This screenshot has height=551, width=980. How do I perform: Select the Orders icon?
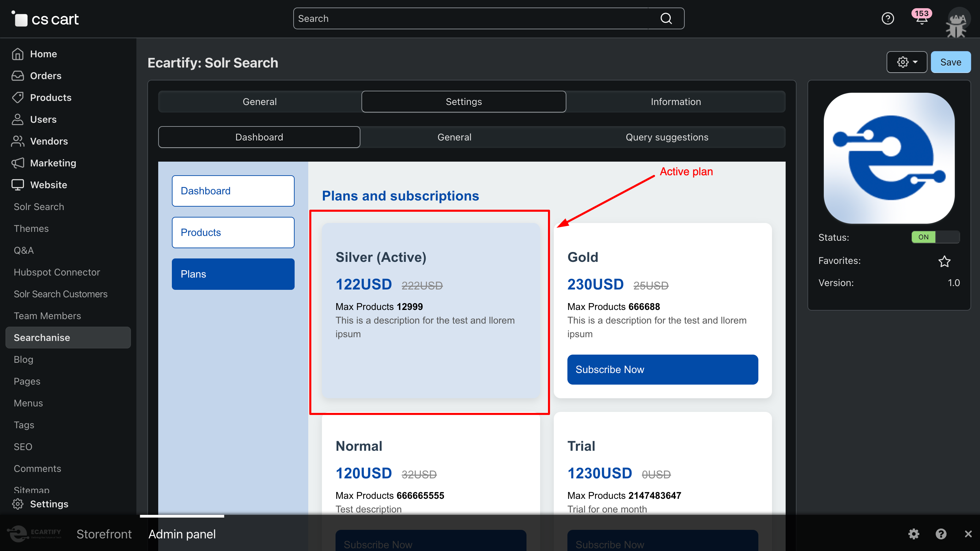pos(18,76)
